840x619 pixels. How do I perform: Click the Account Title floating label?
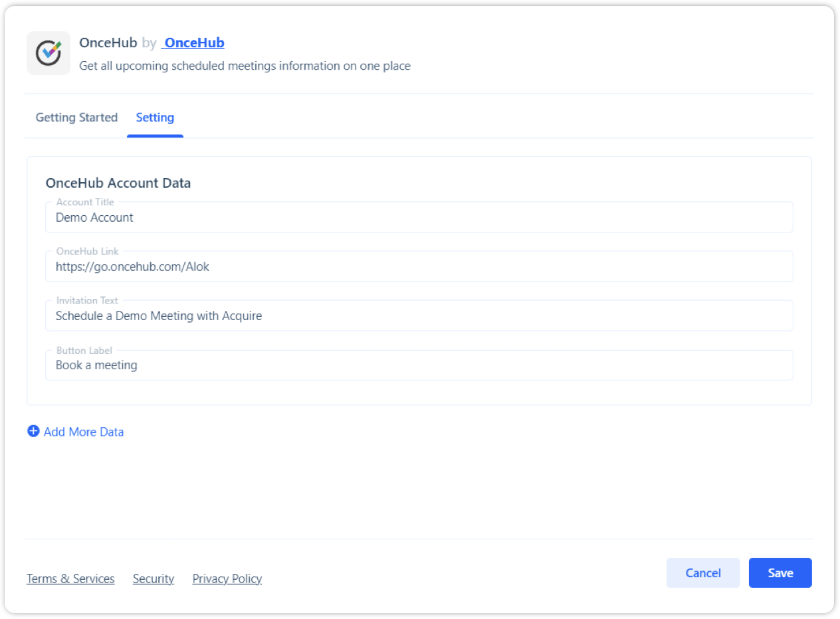click(85, 202)
